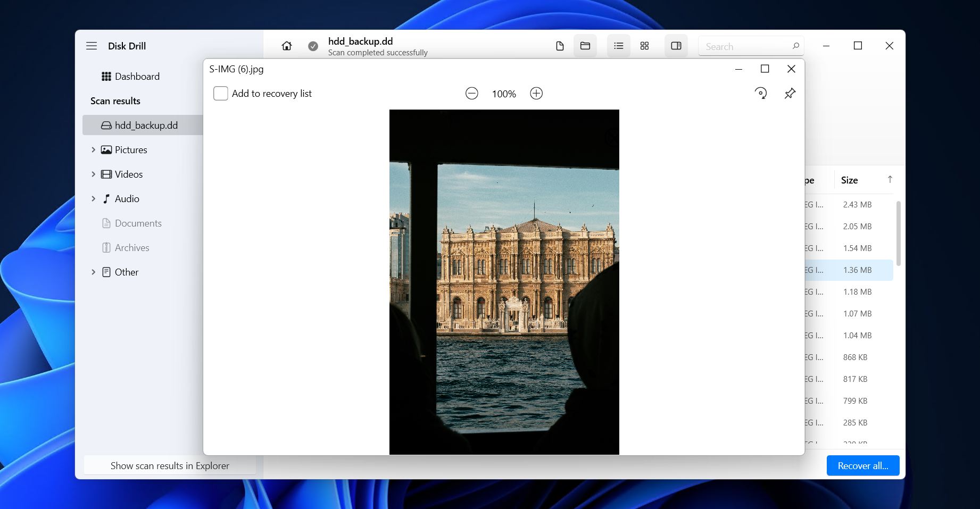The image size is (980, 509).
Task: Zoom in the image preview
Action: [x=536, y=94]
